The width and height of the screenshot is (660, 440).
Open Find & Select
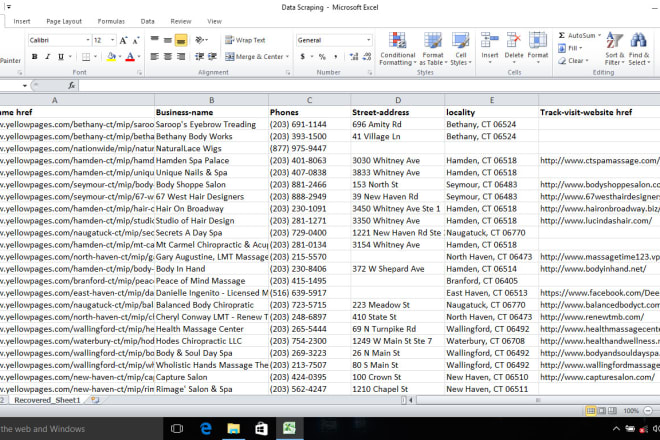(639, 49)
